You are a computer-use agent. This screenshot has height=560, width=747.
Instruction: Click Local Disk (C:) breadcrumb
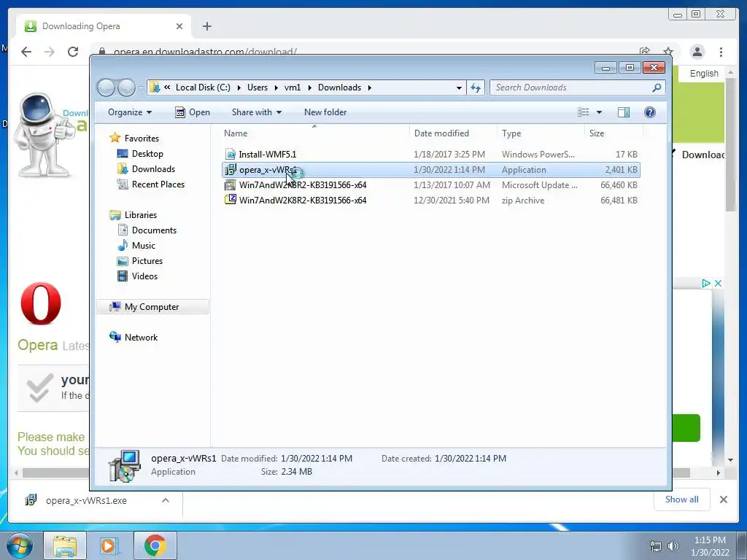(x=203, y=87)
